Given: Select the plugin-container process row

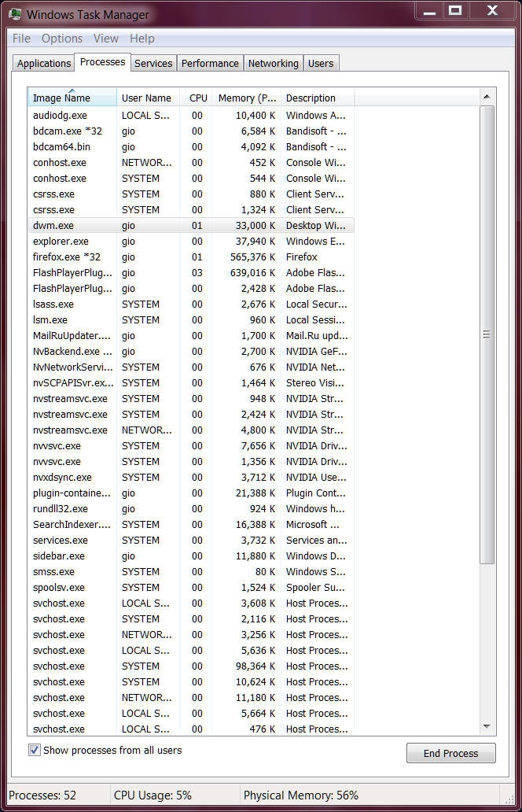Looking at the screenshot, I should coord(191,493).
